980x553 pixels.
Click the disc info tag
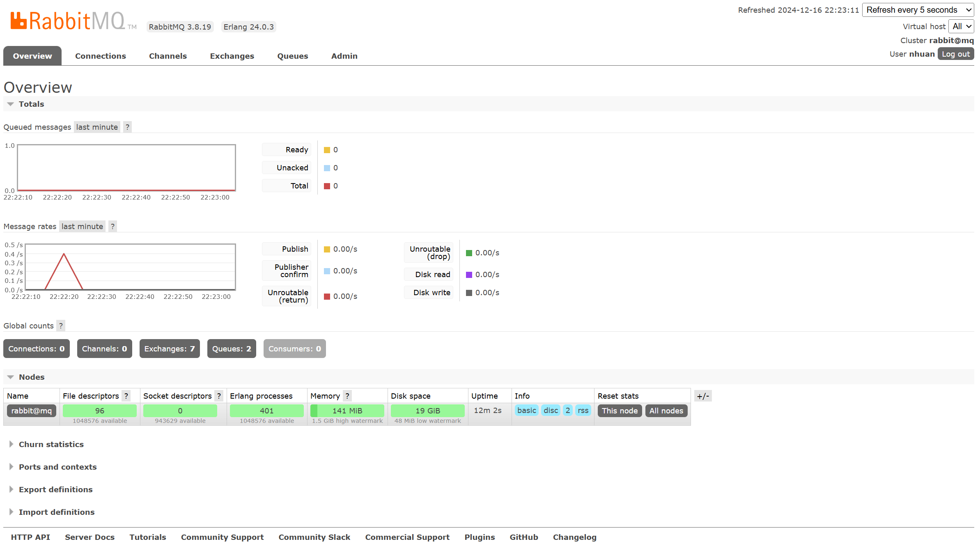tap(551, 411)
